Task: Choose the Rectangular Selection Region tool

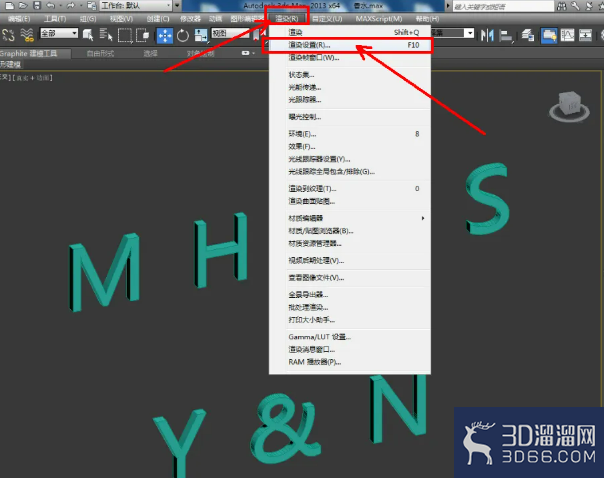Action: click(125, 35)
